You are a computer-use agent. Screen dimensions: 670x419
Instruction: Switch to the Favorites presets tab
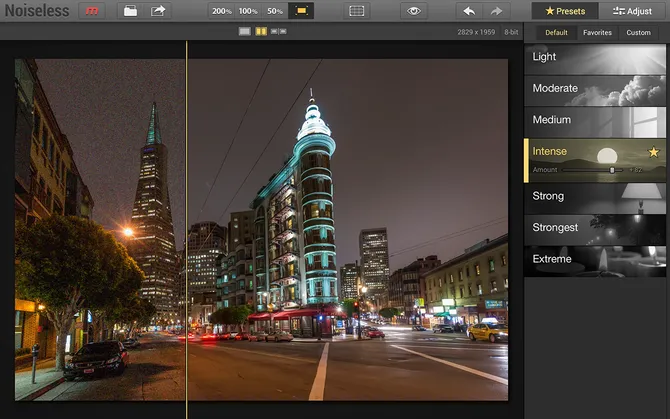(x=597, y=33)
